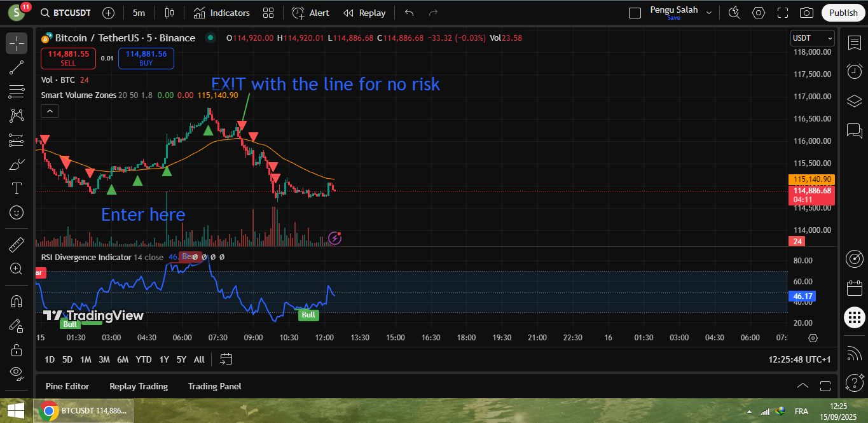Open the user profile avatar menu
The image size is (868, 423).
click(x=17, y=13)
